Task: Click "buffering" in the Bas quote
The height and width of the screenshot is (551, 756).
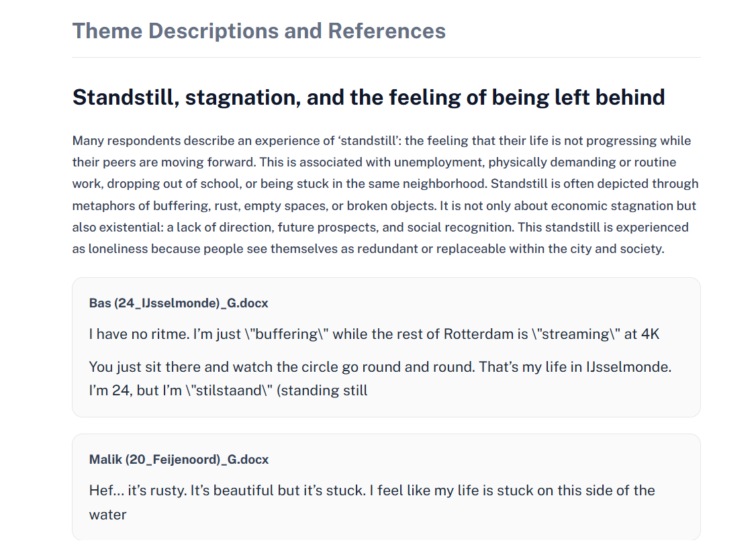Action: pos(287,334)
